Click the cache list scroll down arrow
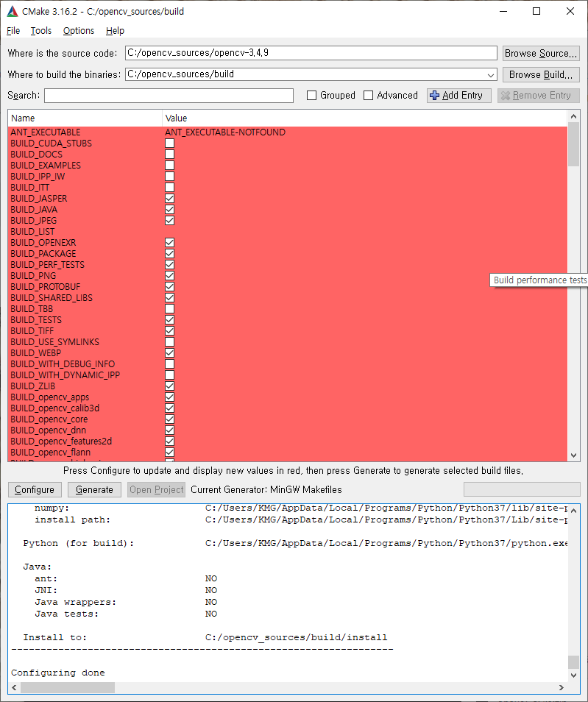This screenshot has height=702, width=588. click(573, 455)
